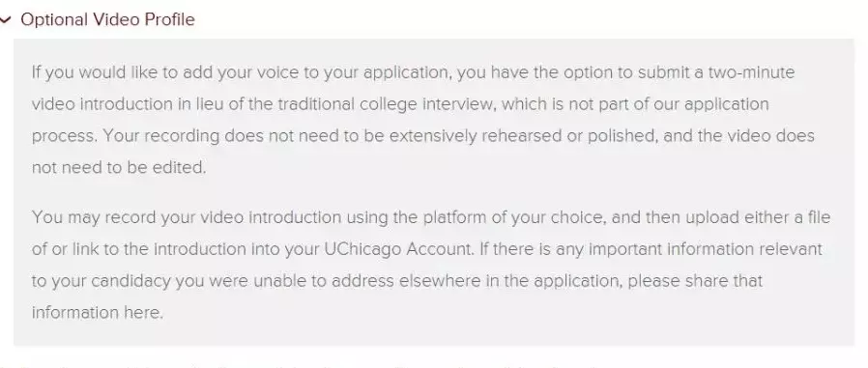The image size is (868, 368).
Task: Click the second paragraph about recording platform
Action: (431, 265)
